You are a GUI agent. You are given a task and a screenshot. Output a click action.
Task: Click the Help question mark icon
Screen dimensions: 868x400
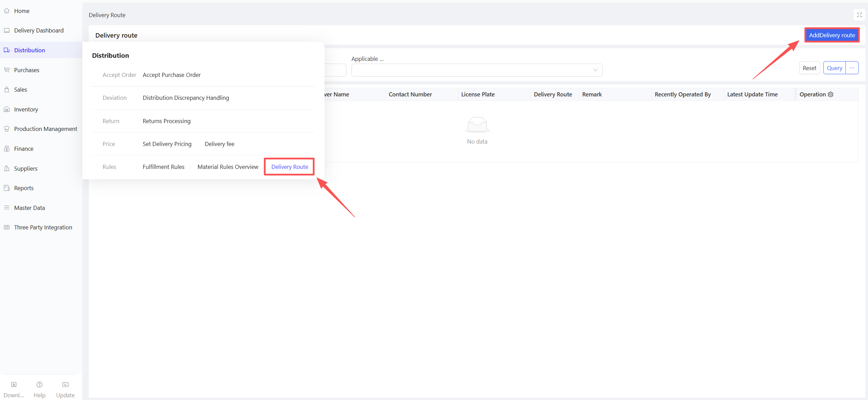[39, 385]
